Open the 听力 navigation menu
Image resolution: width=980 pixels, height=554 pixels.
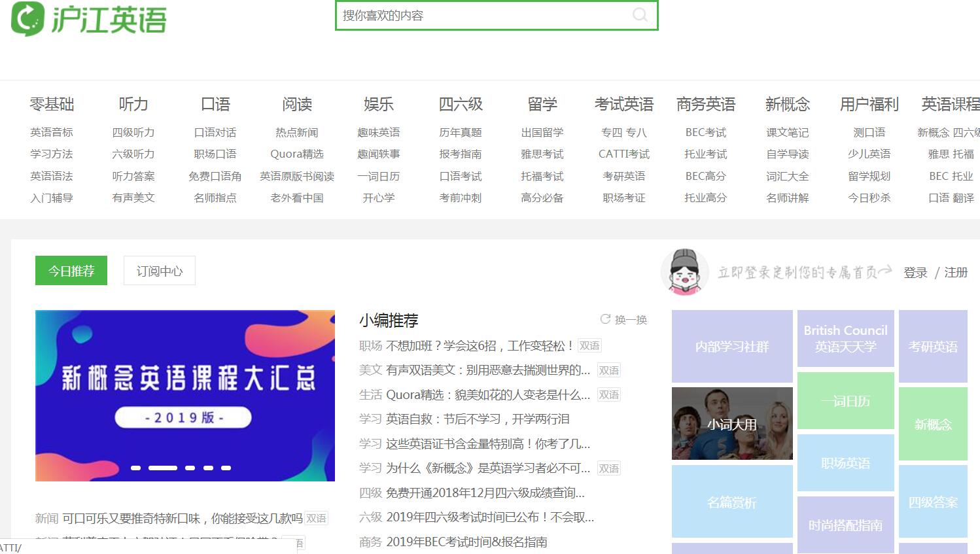tap(133, 104)
